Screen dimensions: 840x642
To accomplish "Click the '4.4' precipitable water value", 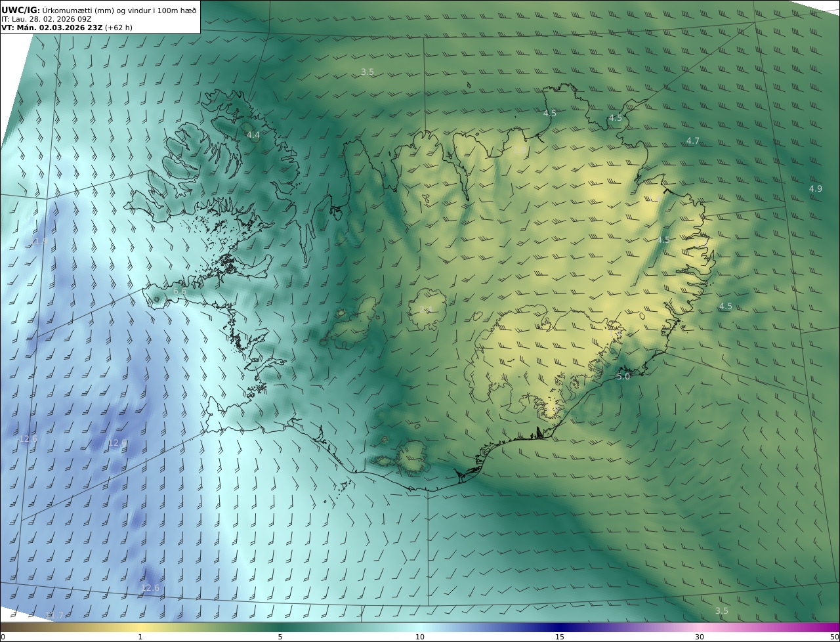I will 253,135.
